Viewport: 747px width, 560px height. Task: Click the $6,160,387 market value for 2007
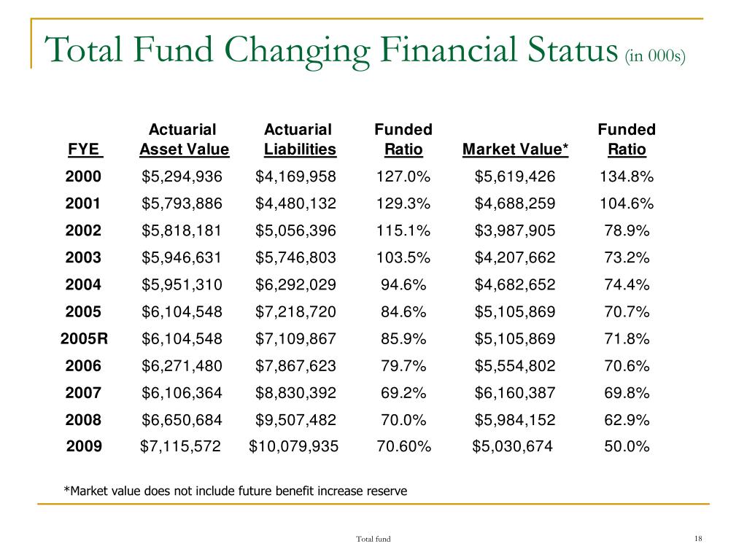click(515, 393)
